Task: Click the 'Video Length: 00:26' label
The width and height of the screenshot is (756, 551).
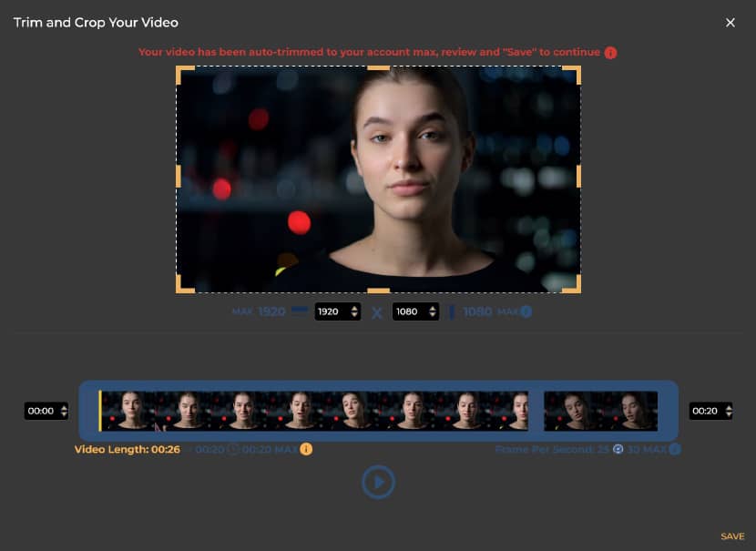Action: pos(128,449)
